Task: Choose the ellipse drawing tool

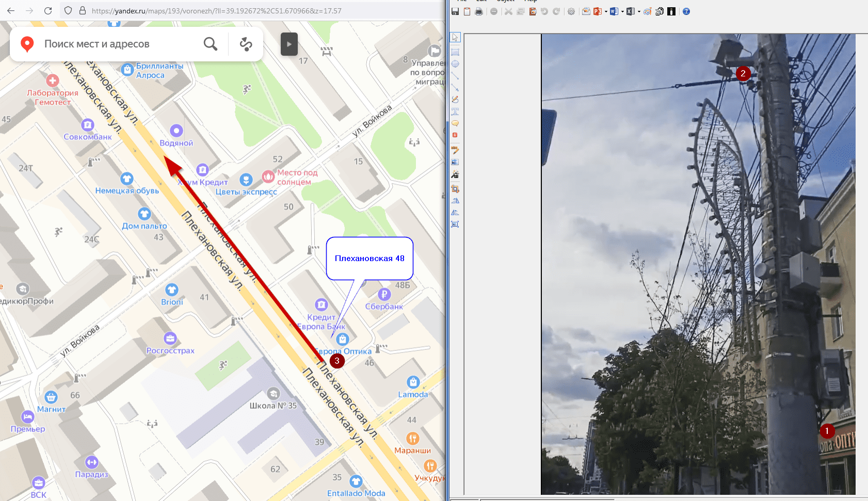Action: click(455, 64)
